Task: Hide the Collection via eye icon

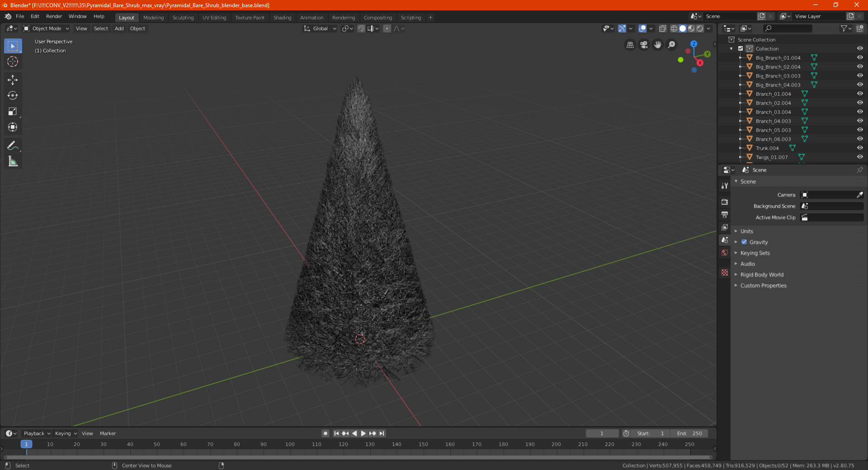Action: pyautogui.click(x=860, y=48)
